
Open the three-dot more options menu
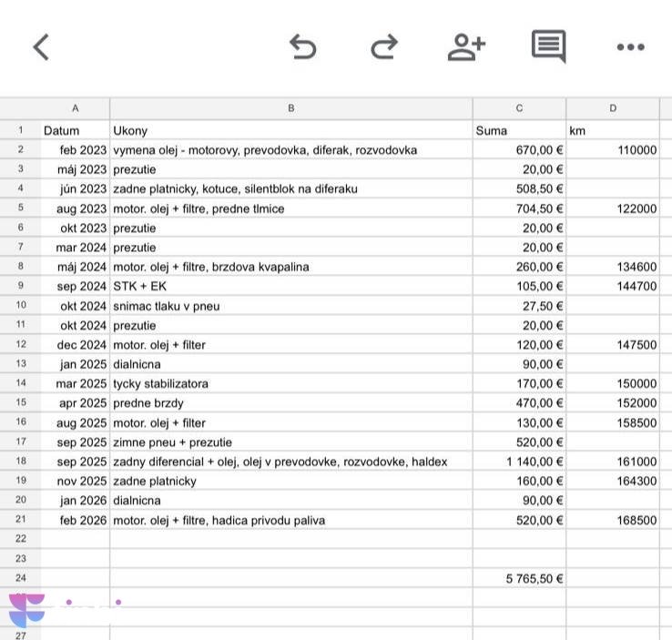[630, 47]
